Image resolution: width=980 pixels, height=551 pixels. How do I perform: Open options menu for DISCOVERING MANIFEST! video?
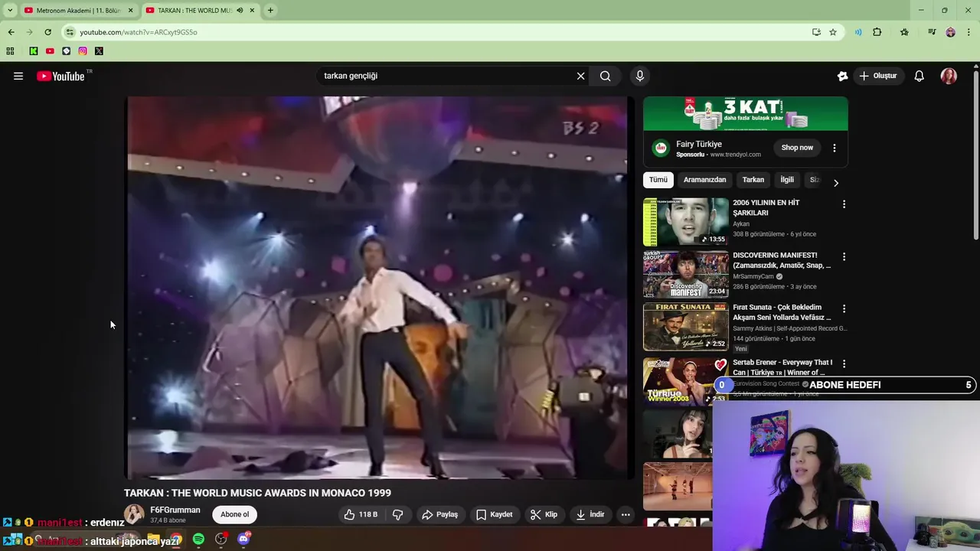click(844, 256)
